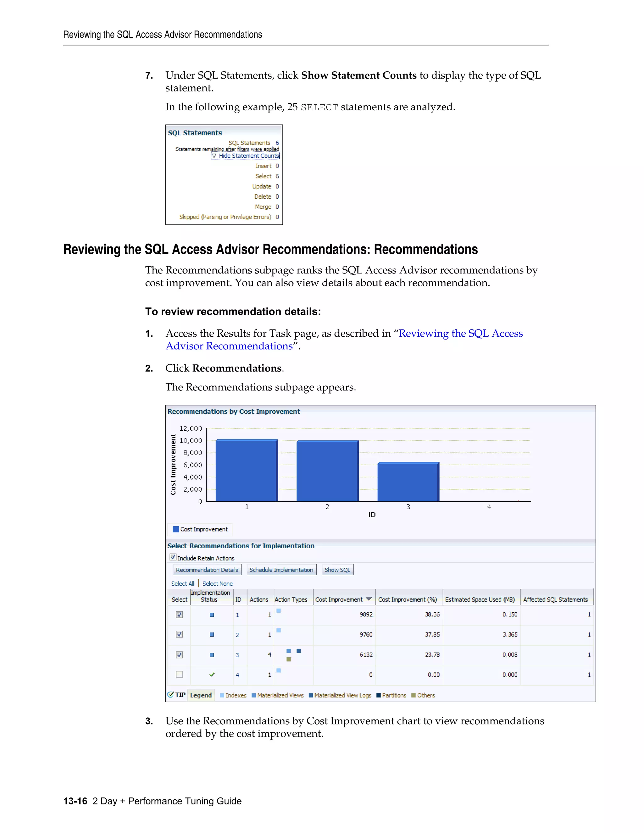Click the Cost Improvement sort arrow
The width and height of the screenshot is (644, 833).
[369, 599]
